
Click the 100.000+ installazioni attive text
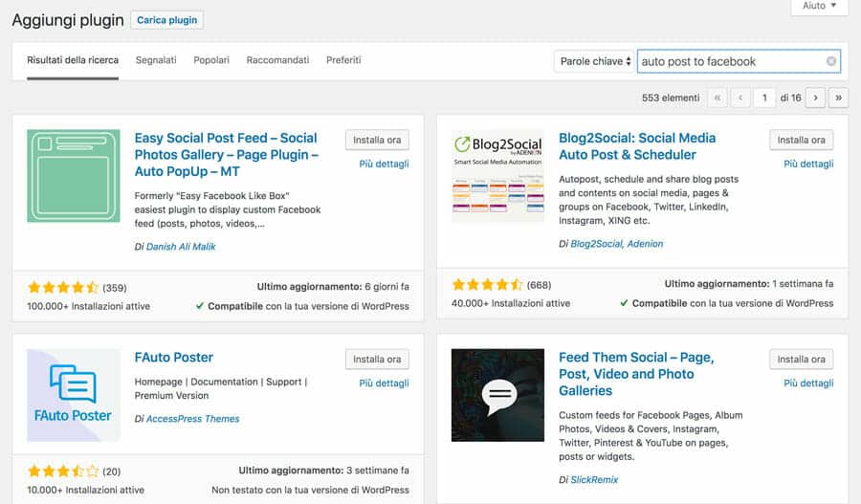88,306
